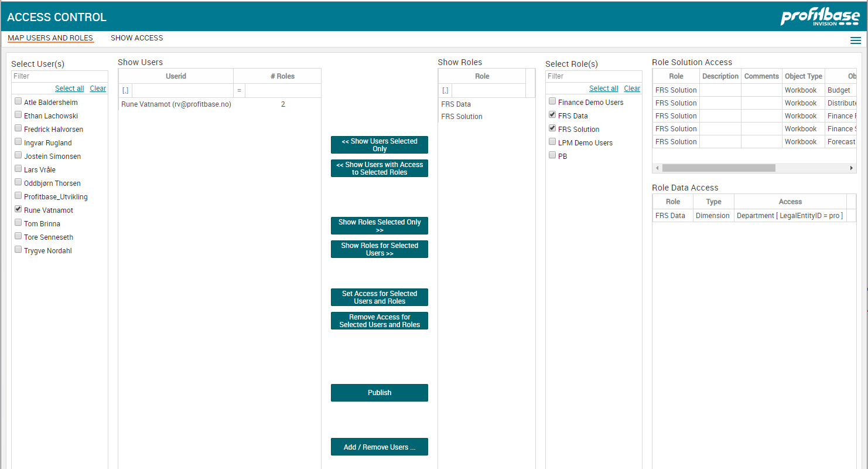This screenshot has width=868, height=469.
Task: Click the Forecast workbook cell
Action: pos(840,142)
